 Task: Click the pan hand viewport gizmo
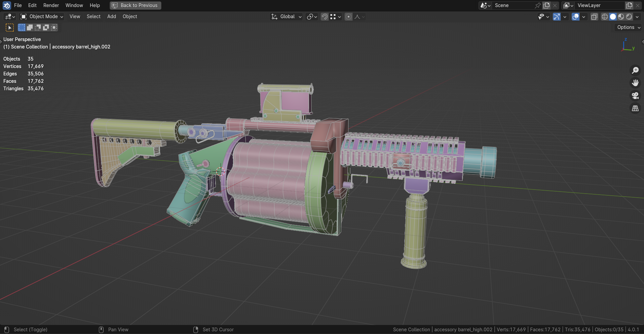[635, 83]
